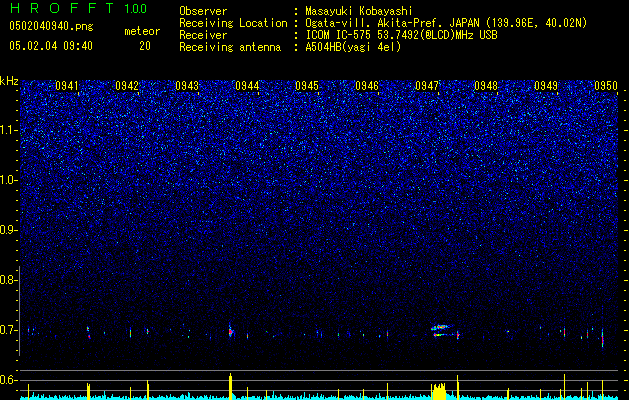Click the 0944 time marker
This screenshot has height=400, width=629.
(247, 86)
